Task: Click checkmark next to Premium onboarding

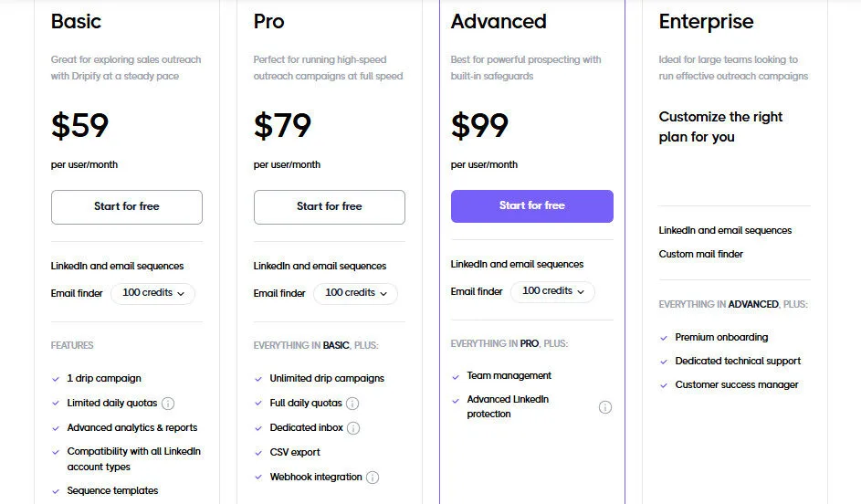Action: pyautogui.click(x=664, y=338)
